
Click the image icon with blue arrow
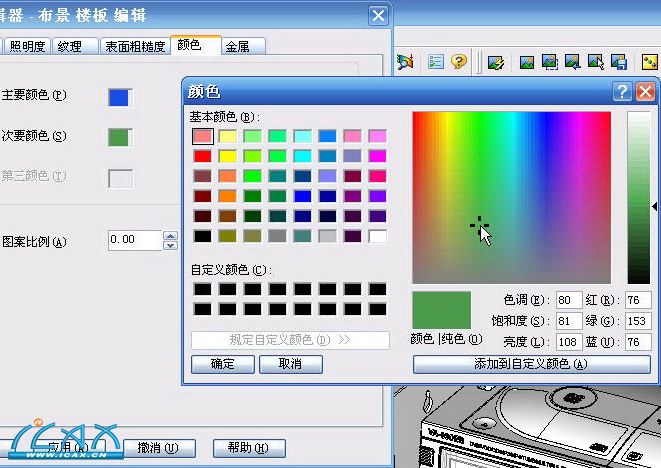(572, 62)
